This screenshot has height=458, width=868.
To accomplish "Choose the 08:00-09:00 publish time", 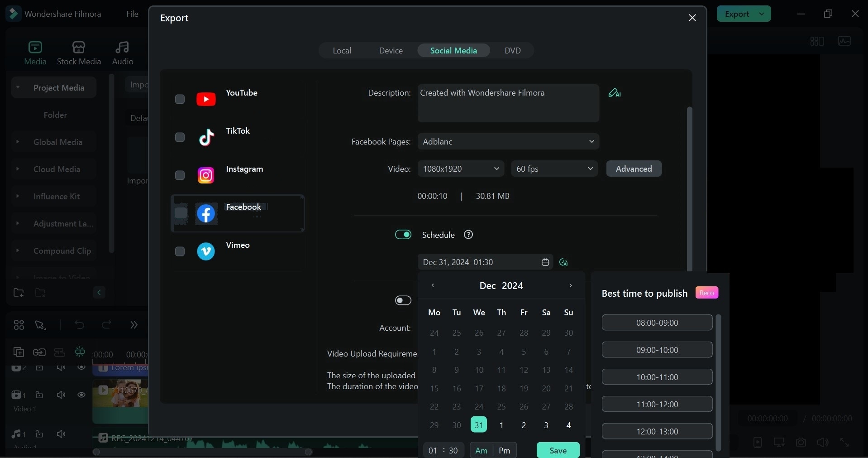I will 657,323.
